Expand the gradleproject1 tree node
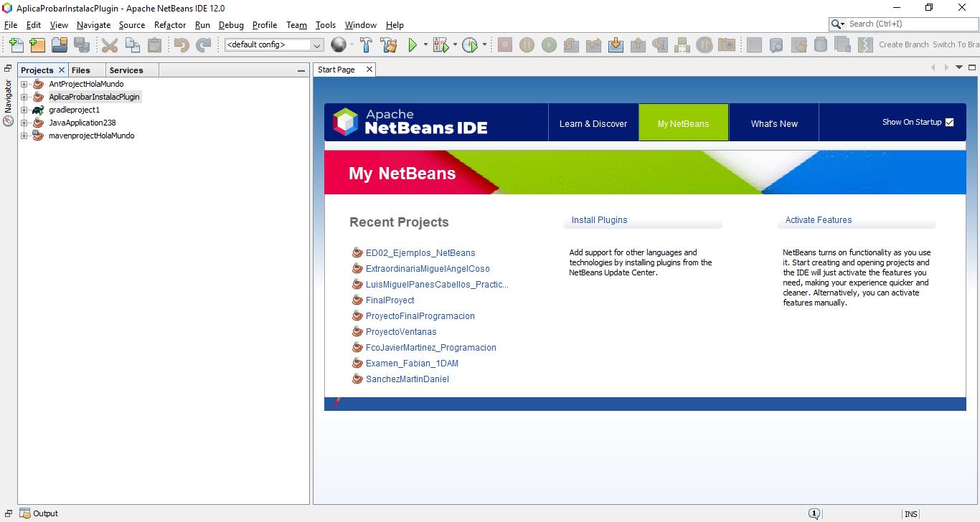The width and height of the screenshot is (980, 522). pos(24,110)
